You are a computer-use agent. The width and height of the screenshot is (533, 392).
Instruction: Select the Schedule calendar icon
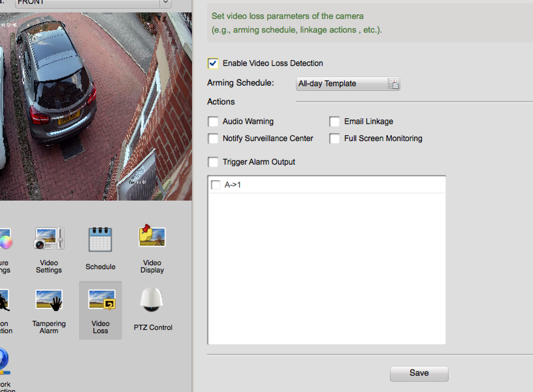100,240
